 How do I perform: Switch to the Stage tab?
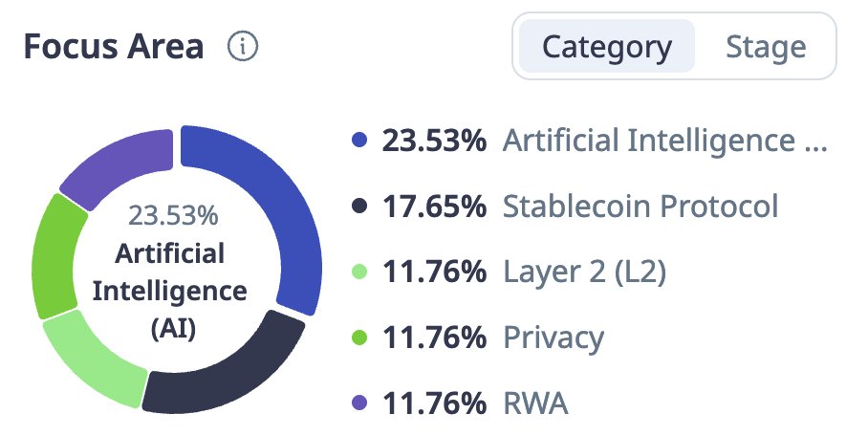[766, 47]
